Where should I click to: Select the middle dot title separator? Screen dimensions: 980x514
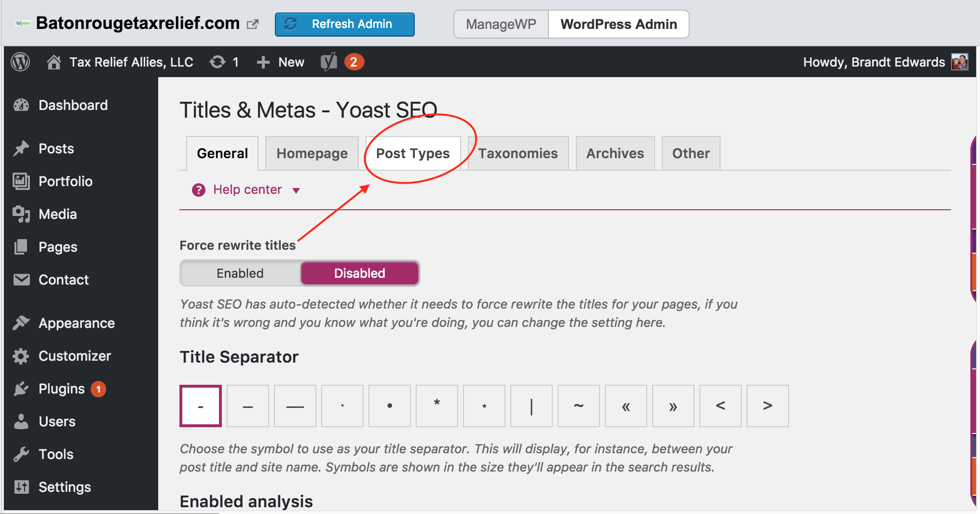(x=342, y=406)
